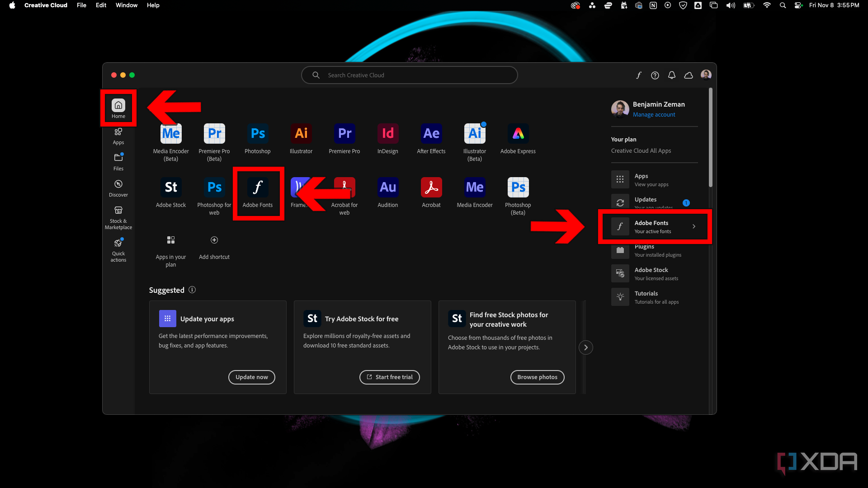Open the Discover sidebar section

tap(118, 188)
